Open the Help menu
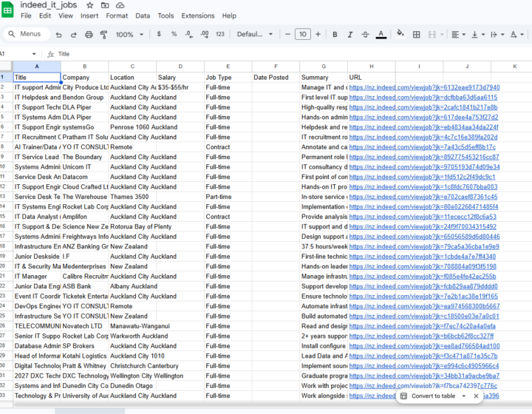532x414 pixels. point(229,16)
